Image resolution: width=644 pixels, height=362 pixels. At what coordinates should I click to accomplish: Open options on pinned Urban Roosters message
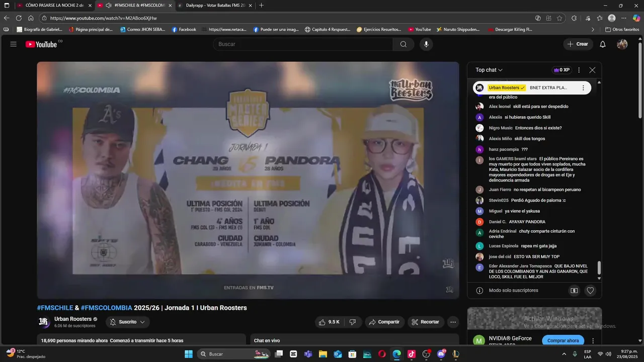(583, 88)
